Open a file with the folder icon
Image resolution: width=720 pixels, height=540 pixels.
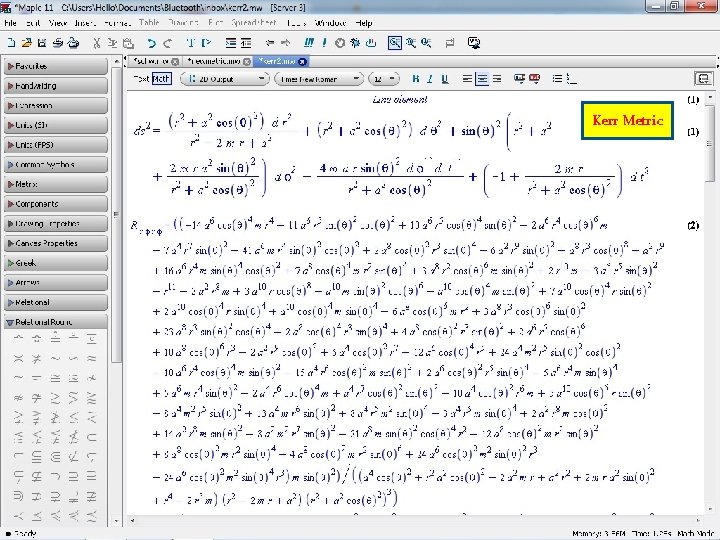coord(27,43)
